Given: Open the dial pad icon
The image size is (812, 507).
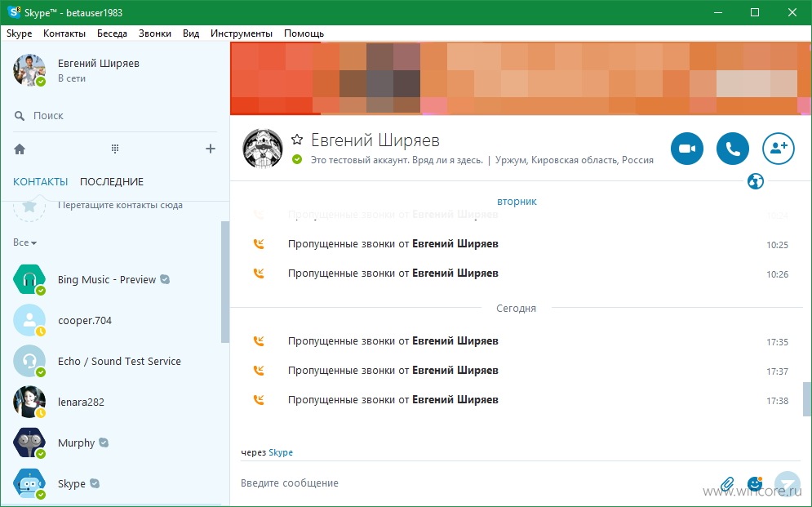Looking at the screenshot, I should pos(115,149).
